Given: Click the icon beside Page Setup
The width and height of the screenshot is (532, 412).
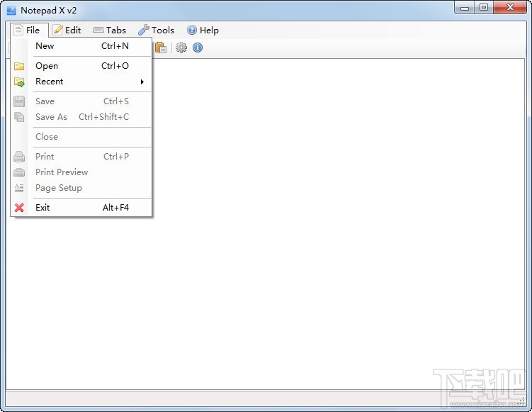Looking at the screenshot, I should pyautogui.click(x=19, y=188).
